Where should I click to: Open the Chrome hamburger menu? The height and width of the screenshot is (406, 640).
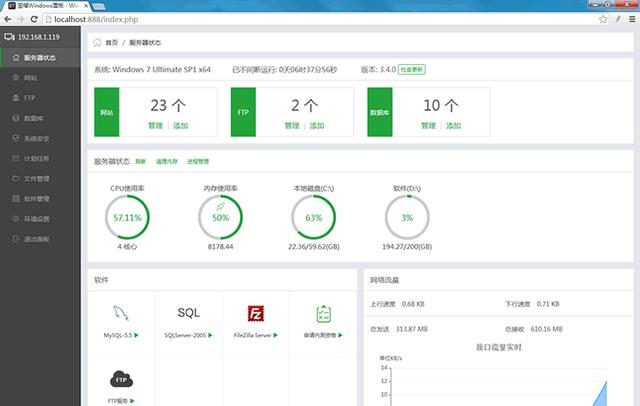[x=627, y=19]
